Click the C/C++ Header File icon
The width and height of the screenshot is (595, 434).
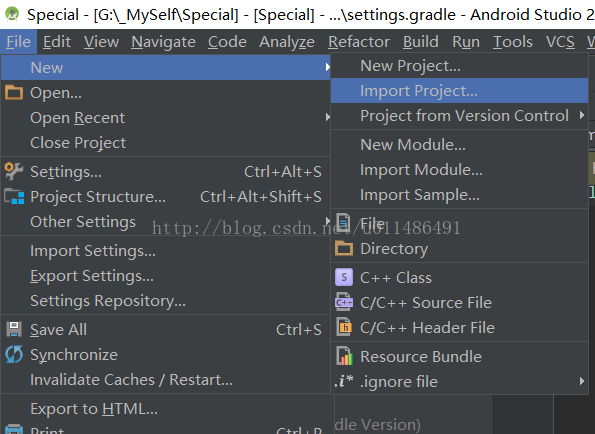[x=344, y=327]
